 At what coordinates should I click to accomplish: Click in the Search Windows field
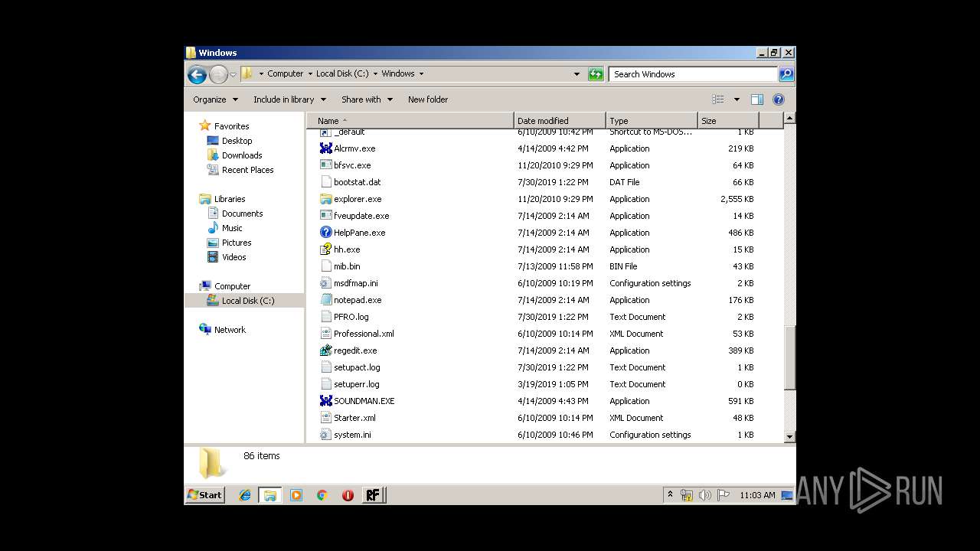(x=694, y=74)
